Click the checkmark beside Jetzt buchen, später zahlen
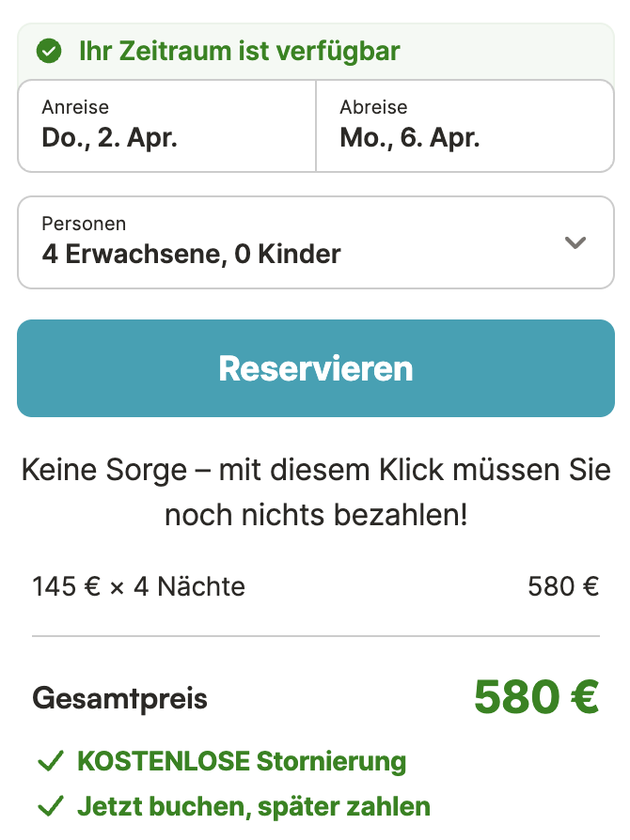This screenshot has height=840, width=630. 51,806
